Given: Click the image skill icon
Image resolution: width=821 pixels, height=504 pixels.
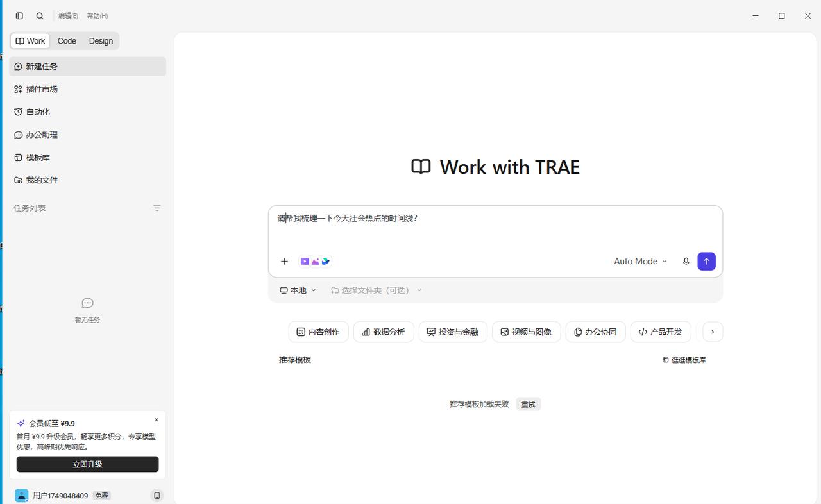Looking at the screenshot, I should tap(316, 262).
